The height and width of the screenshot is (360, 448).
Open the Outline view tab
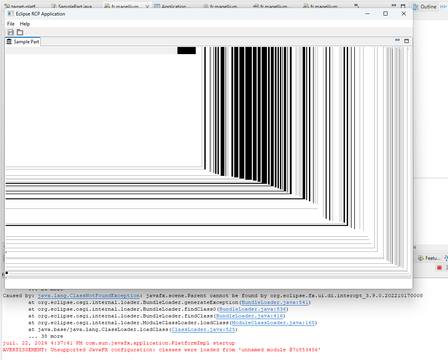(425, 6)
